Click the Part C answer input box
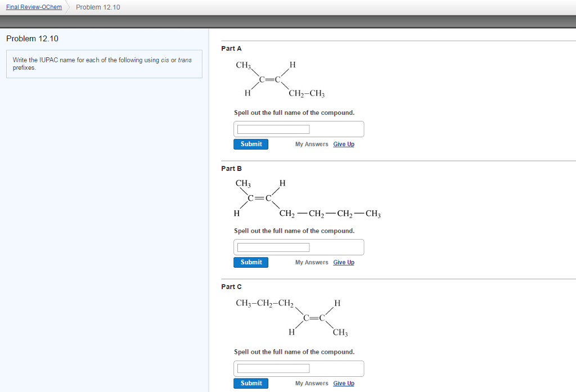This screenshot has height=392, width=576. click(x=272, y=368)
